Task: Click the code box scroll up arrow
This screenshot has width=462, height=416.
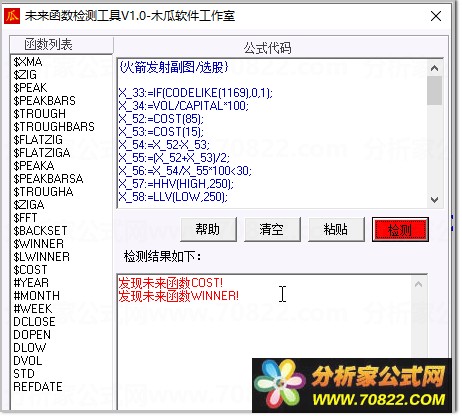Action: pyautogui.click(x=434, y=68)
